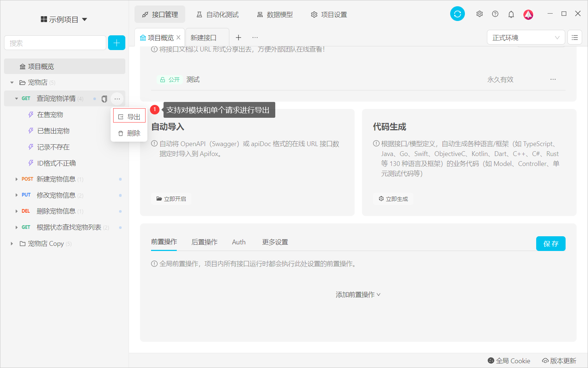Click 永久有效 validity text
The image size is (588, 368).
click(500, 79)
